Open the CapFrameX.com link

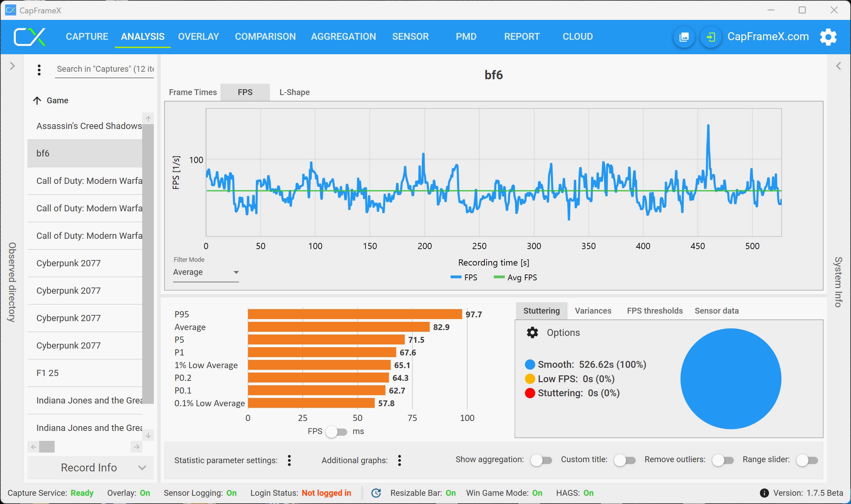768,36
